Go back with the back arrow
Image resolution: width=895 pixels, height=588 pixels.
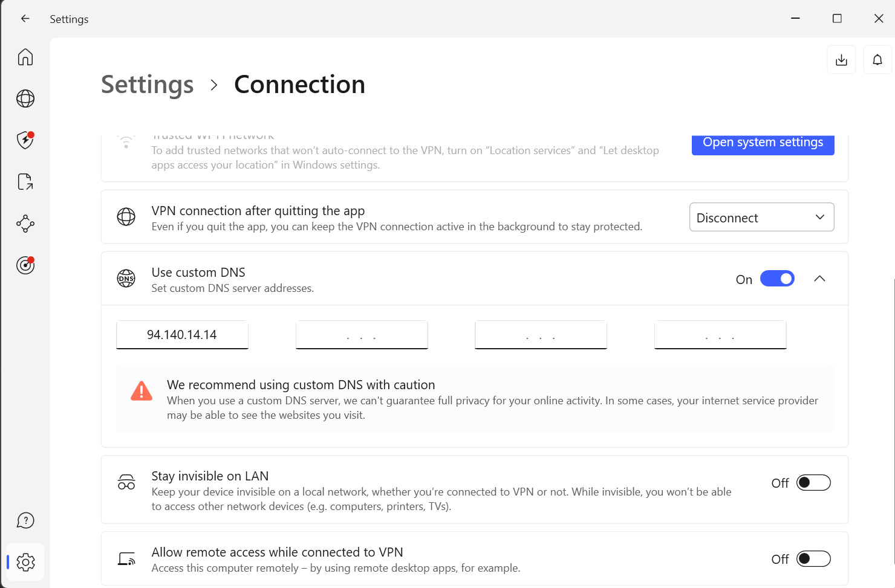[25, 19]
